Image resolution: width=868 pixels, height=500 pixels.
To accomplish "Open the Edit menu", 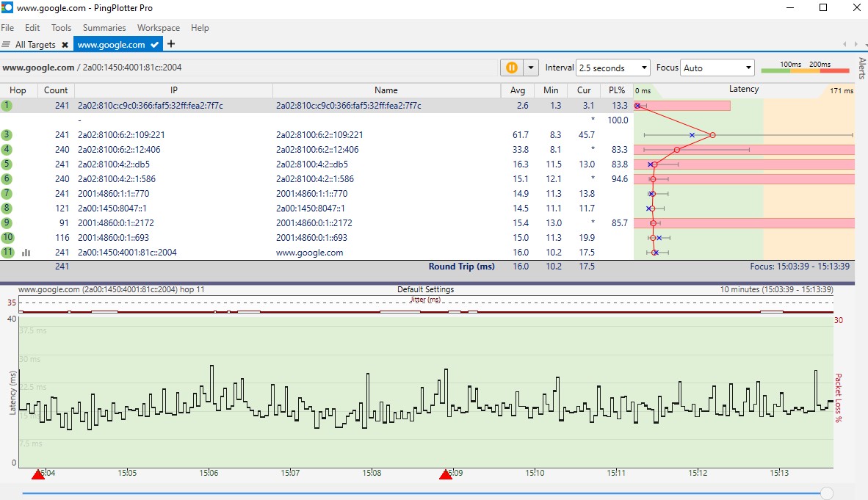I will point(32,28).
